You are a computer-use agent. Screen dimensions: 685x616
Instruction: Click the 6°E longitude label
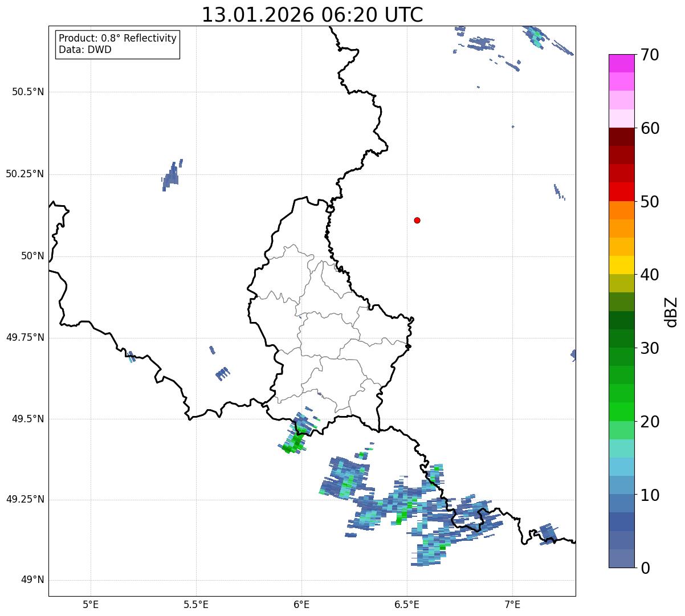pos(301,604)
